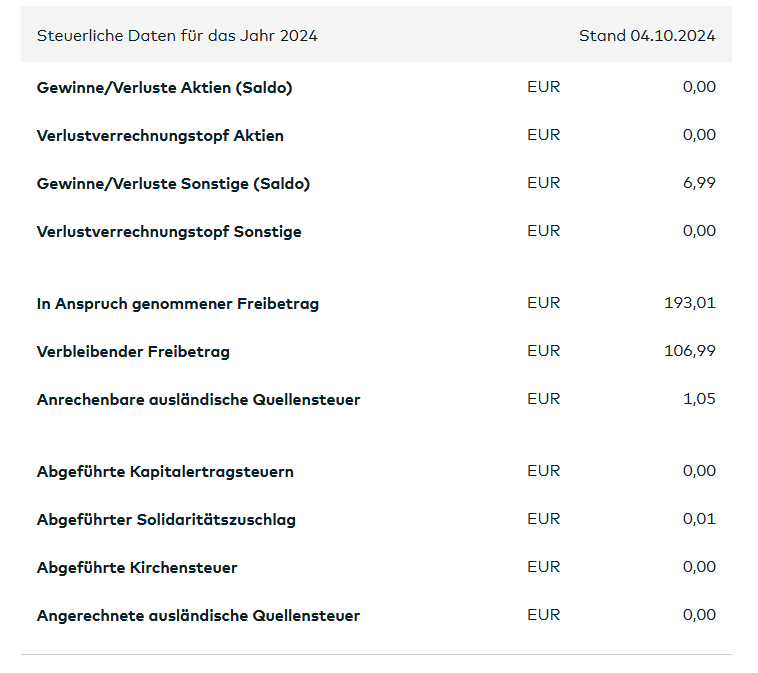Click the value 0,01
The width and height of the screenshot is (758, 673).
pyautogui.click(x=699, y=519)
